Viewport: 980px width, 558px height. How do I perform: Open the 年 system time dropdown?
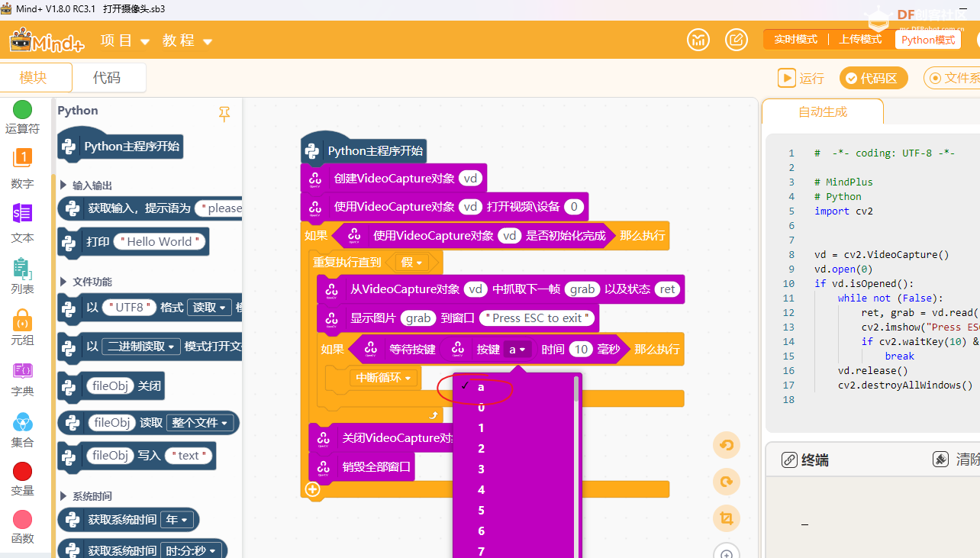pos(178,519)
